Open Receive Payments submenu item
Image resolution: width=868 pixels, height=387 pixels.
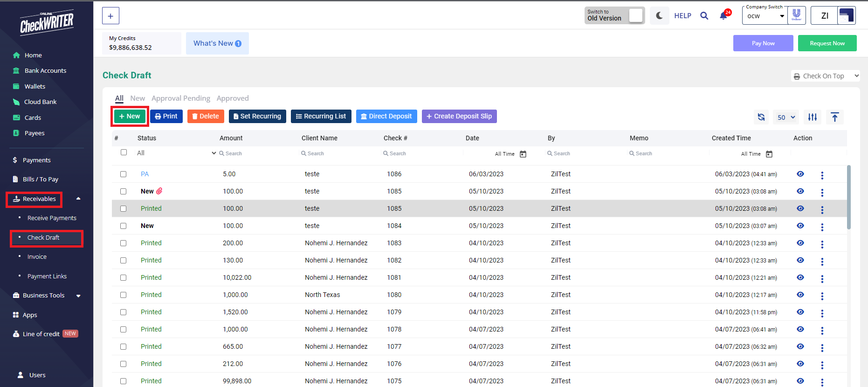pyautogui.click(x=52, y=218)
